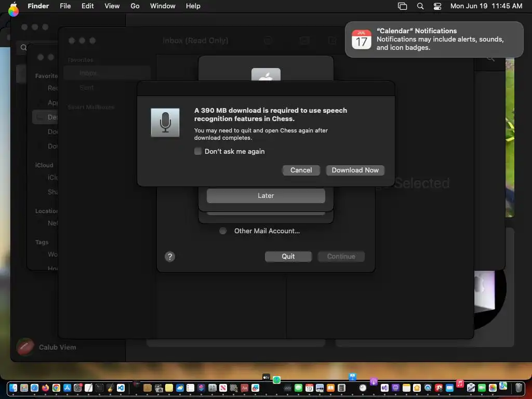Open Find My from the Dock
The image size is (532, 399).
pyautogui.click(x=276, y=380)
